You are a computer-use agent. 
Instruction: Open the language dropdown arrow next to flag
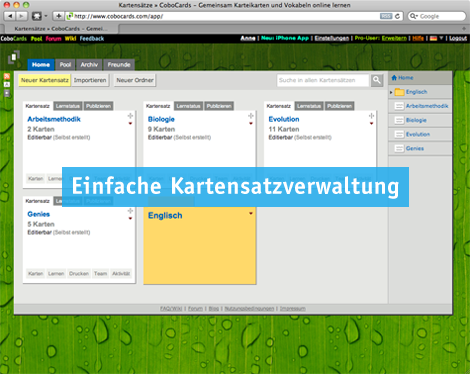441,38
